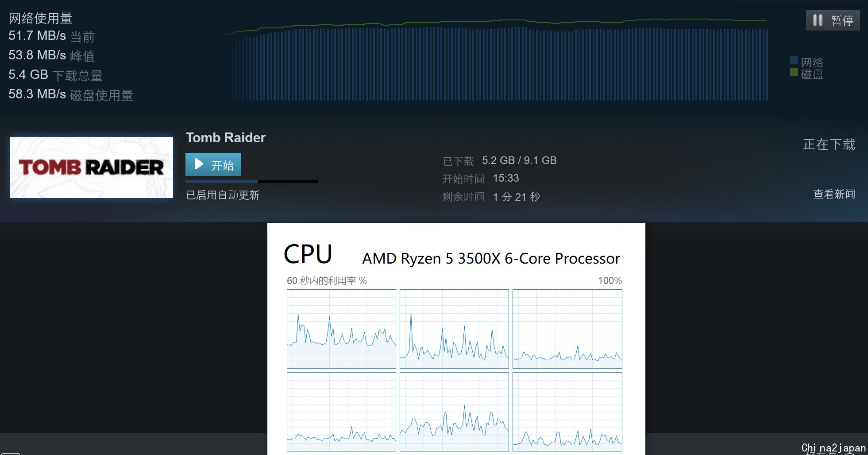Click the 60 秒内的利用率 % label

(x=327, y=280)
